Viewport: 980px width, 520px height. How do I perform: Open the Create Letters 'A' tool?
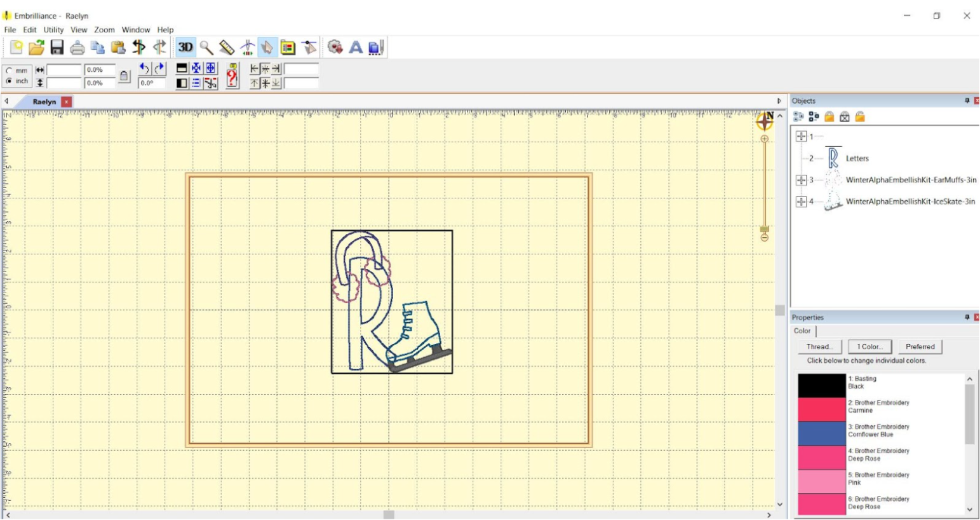point(356,47)
